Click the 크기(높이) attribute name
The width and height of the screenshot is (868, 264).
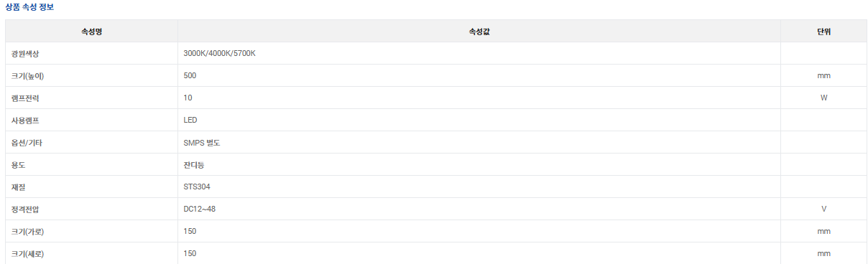(28, 76)
